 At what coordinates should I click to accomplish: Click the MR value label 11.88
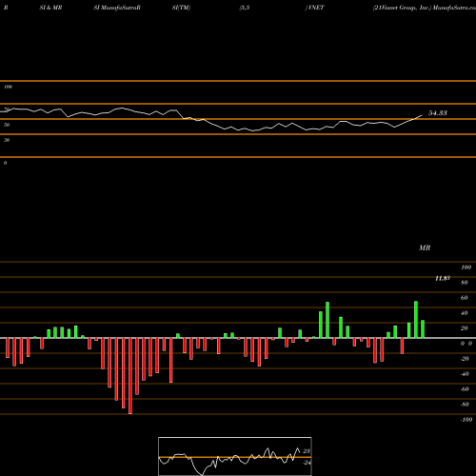tap(443, 278)
